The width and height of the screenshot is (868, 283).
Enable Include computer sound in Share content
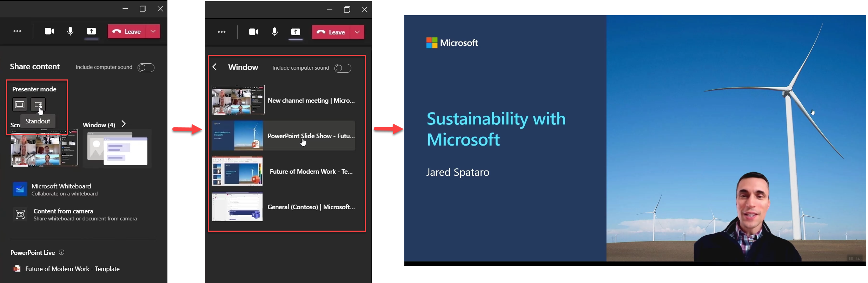coord(146,67)
